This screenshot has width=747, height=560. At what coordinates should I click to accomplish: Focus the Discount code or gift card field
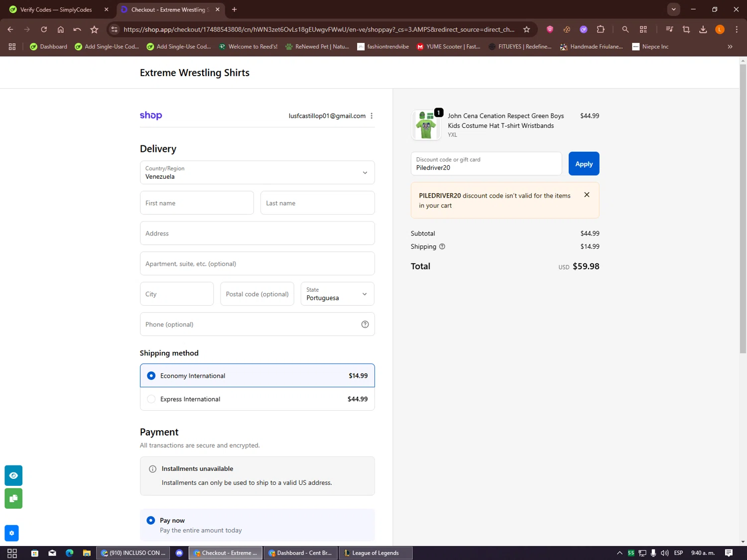(x=486, y=164)
